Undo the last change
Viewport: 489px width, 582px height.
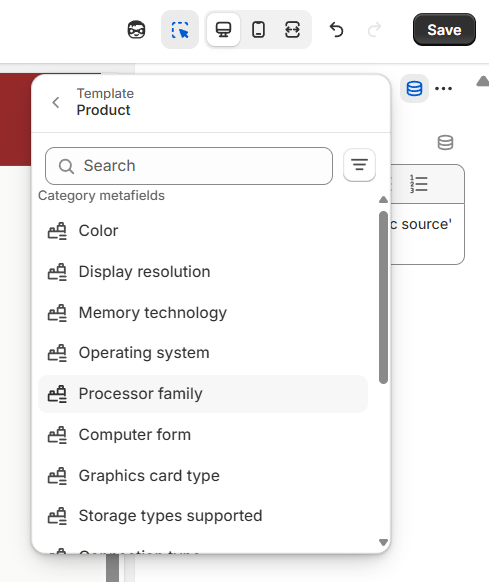(x=336, y=30)
